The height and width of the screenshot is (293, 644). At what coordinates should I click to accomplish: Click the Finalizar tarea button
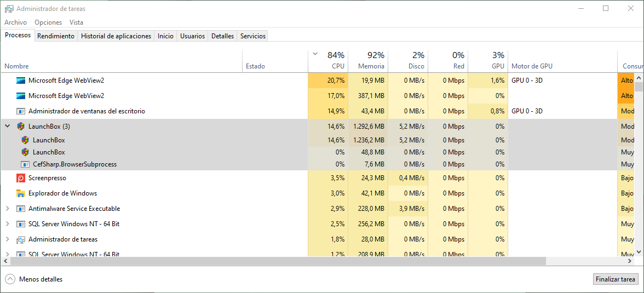[616, 279]
